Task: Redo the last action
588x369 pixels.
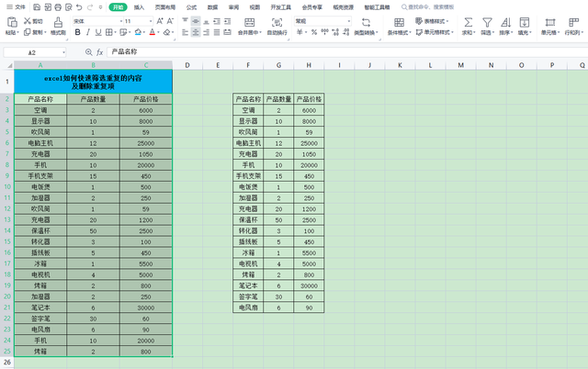Action: click(90, 7)
